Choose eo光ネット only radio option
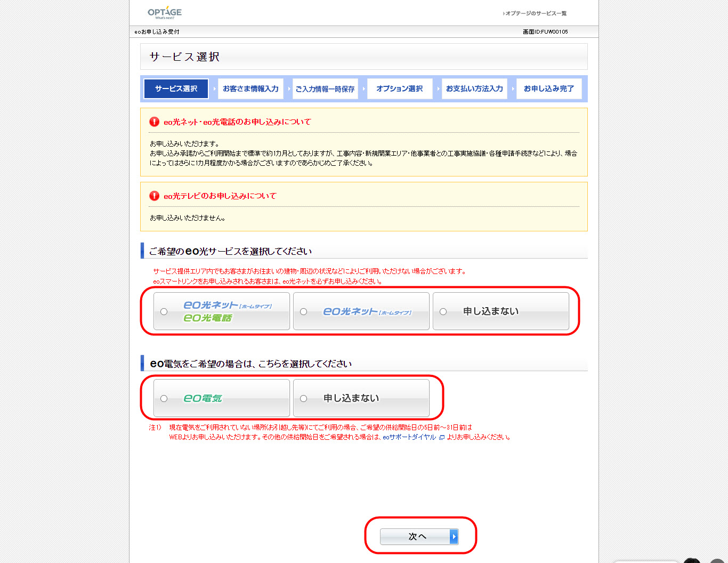 (303, 312)
